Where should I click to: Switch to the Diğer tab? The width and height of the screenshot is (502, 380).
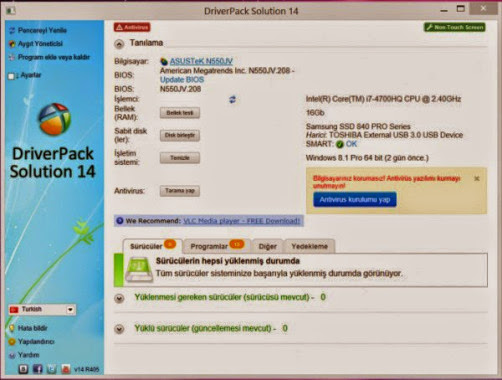[268, 246]
